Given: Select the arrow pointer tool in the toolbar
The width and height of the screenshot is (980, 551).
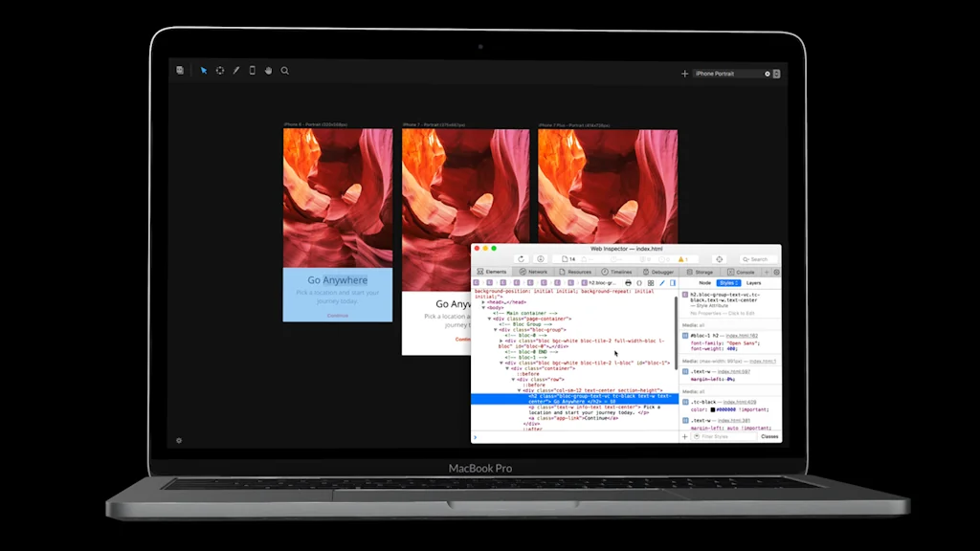Looking at the screenshot, I should [204, 70].
